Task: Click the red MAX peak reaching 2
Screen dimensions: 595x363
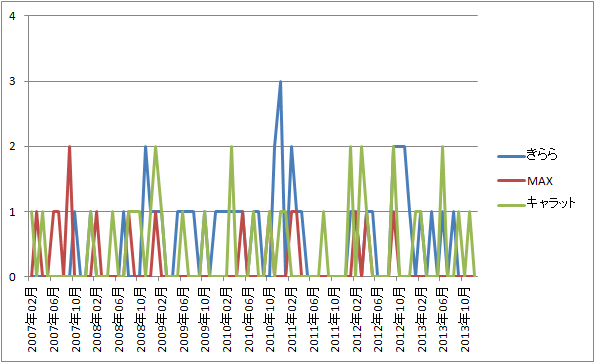Action: click(x=69, y=147)
